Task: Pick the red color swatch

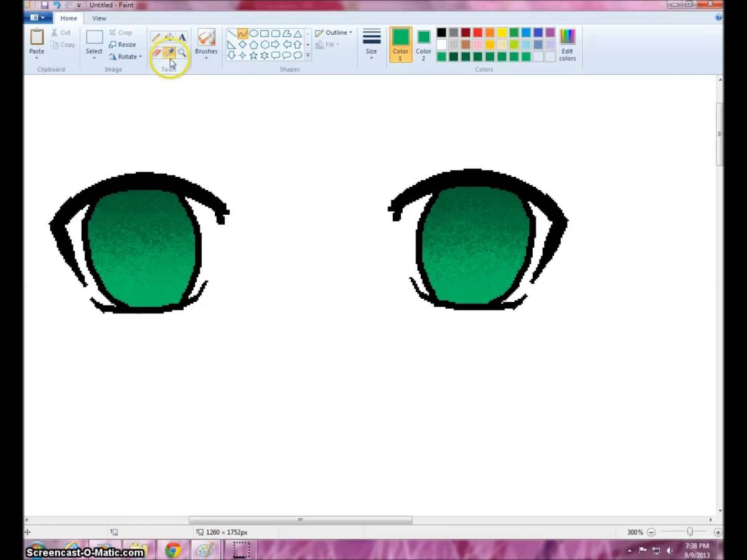Action: pos(477,33)
